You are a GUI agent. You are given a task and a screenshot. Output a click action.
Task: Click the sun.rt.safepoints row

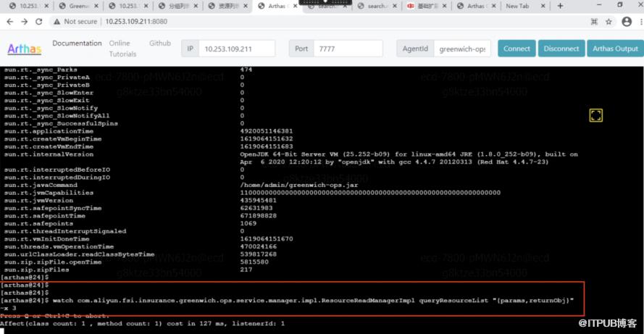click(130, 223)
